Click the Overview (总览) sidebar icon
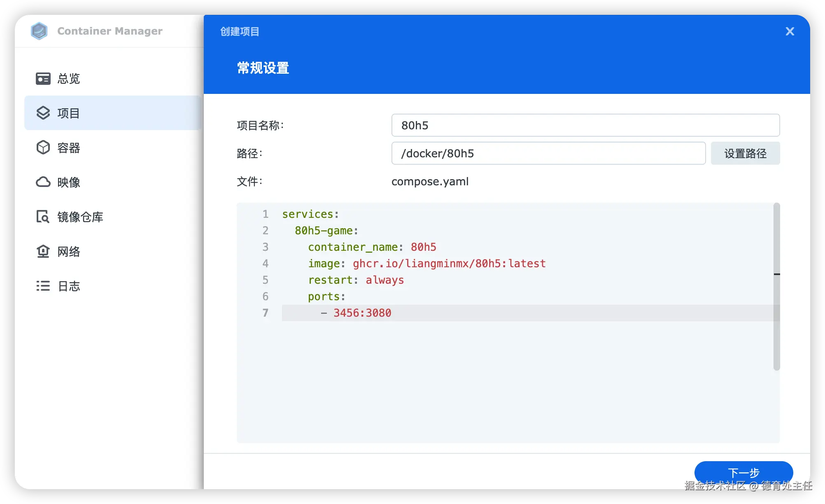Screen dimensions: 825x504 coord(43,79)
